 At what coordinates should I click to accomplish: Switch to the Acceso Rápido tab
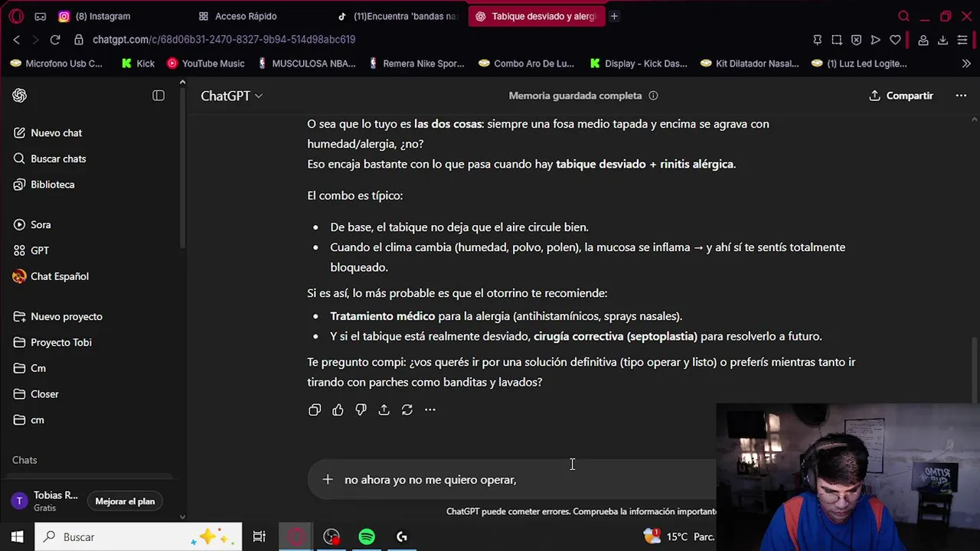[245, 16]
